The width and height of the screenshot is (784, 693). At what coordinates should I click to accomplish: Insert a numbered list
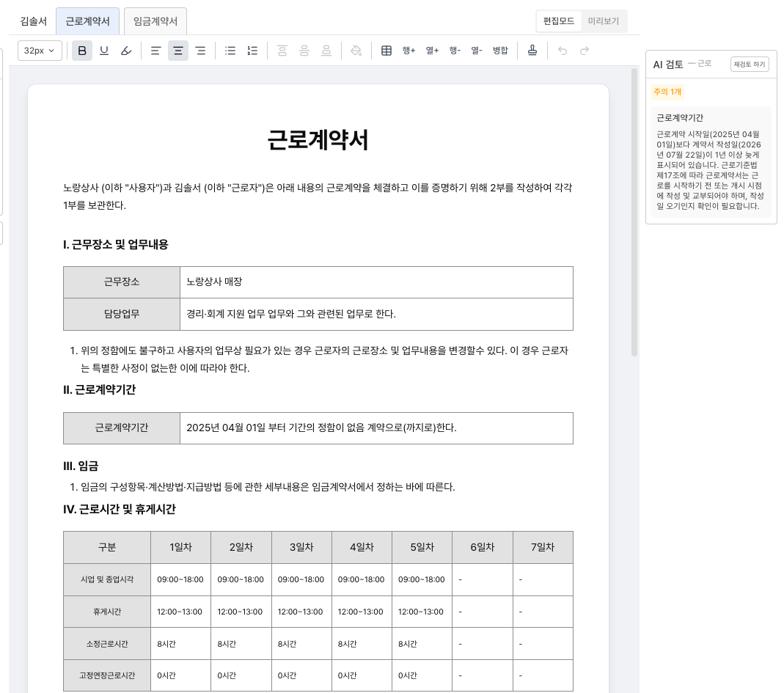tap(252, 51)
